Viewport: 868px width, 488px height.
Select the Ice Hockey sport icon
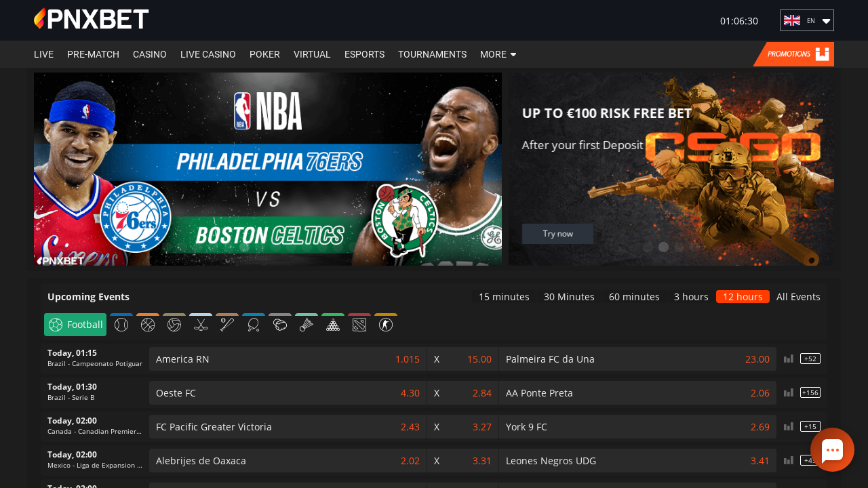click(201, 325)
